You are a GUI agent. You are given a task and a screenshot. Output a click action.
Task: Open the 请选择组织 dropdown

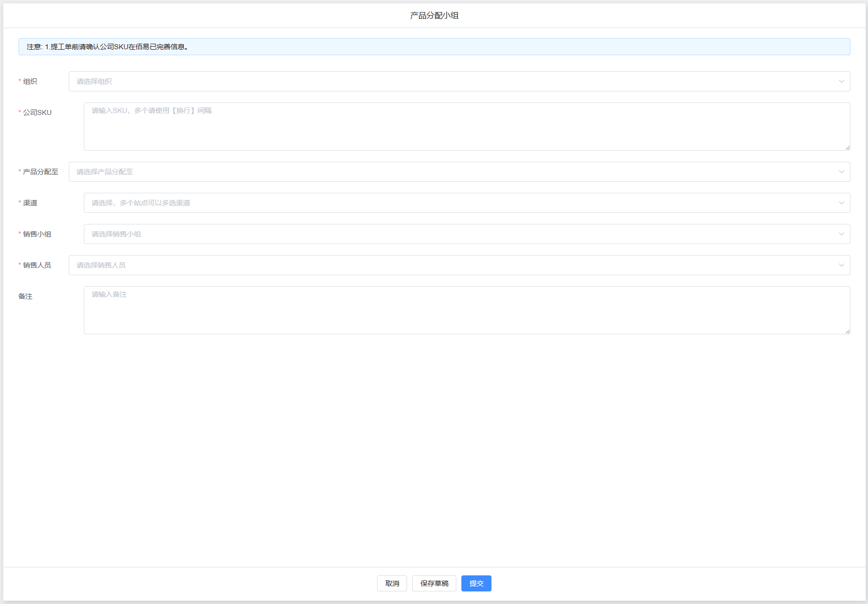(452, 81)
